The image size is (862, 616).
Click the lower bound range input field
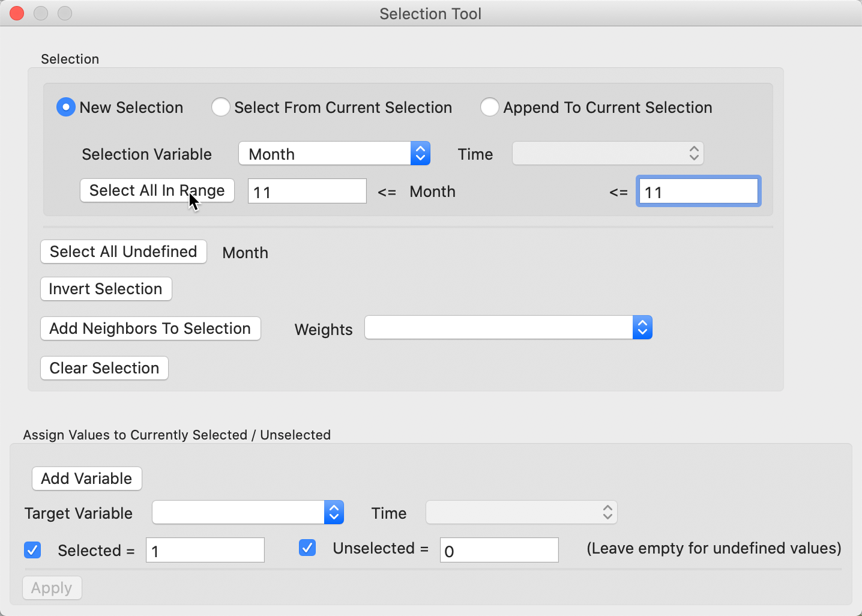pyautogui.click(x=307, y=191)
